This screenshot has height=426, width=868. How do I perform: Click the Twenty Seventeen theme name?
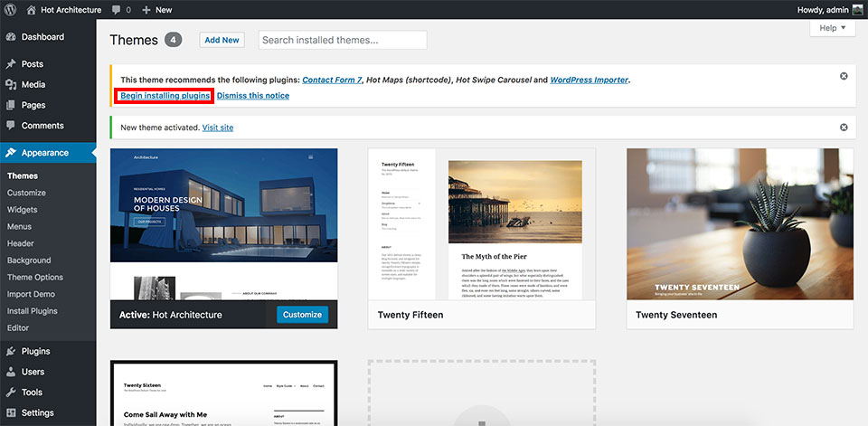point(676,315)
